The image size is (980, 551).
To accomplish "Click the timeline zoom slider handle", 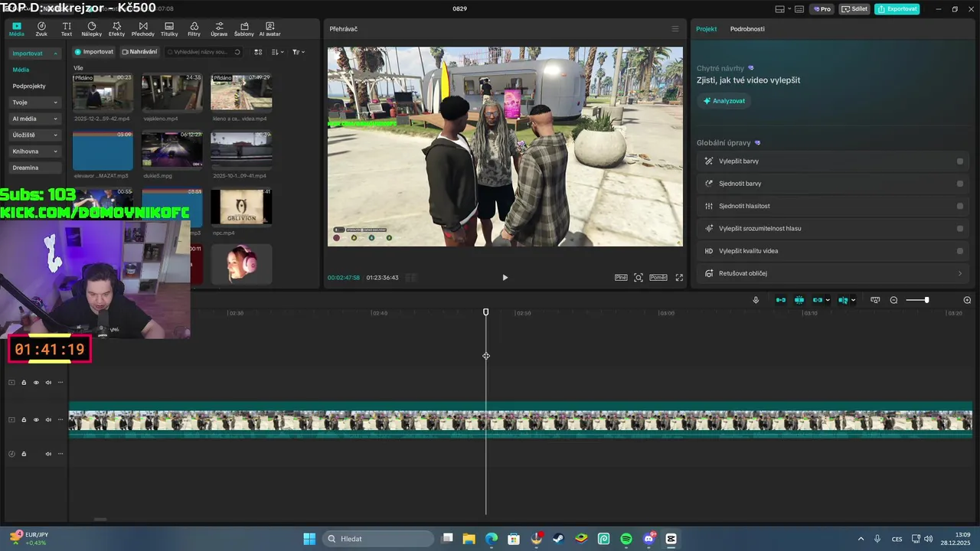I will coord(926,300).
